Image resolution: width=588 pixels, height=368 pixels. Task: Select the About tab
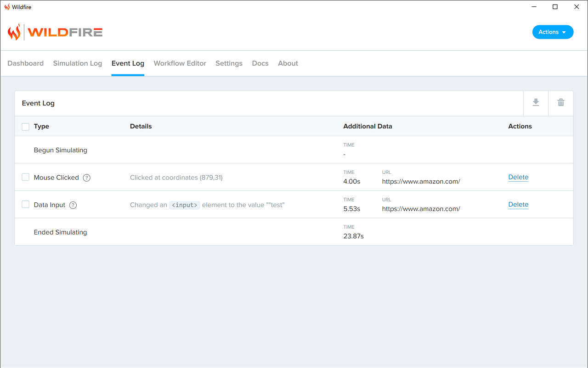coord(288,63)
